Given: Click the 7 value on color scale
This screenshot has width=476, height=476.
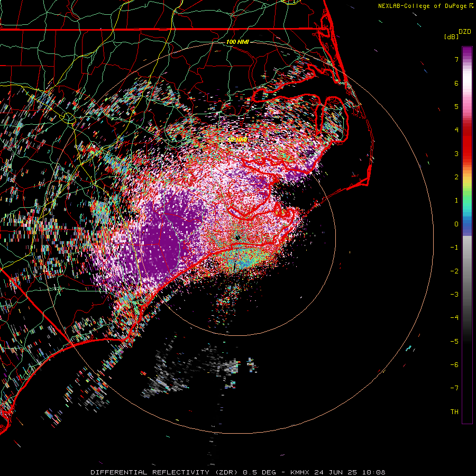Looking at the screenshot, I should click(x=456, y=59).
